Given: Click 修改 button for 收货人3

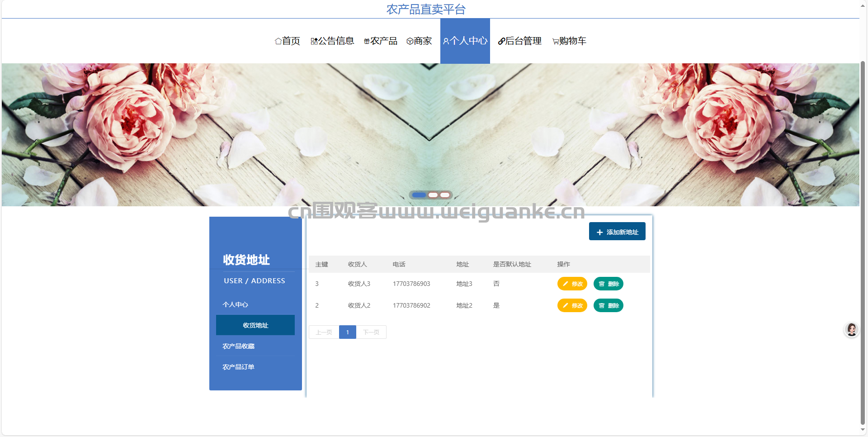Looking at the screenshot, I should click(x=572, y=284).
